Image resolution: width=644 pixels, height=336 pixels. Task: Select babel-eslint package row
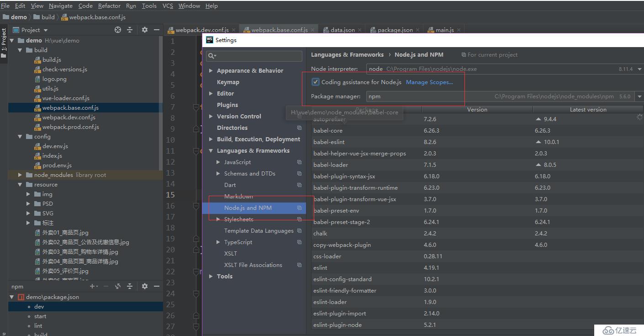(x=477, y=142)
